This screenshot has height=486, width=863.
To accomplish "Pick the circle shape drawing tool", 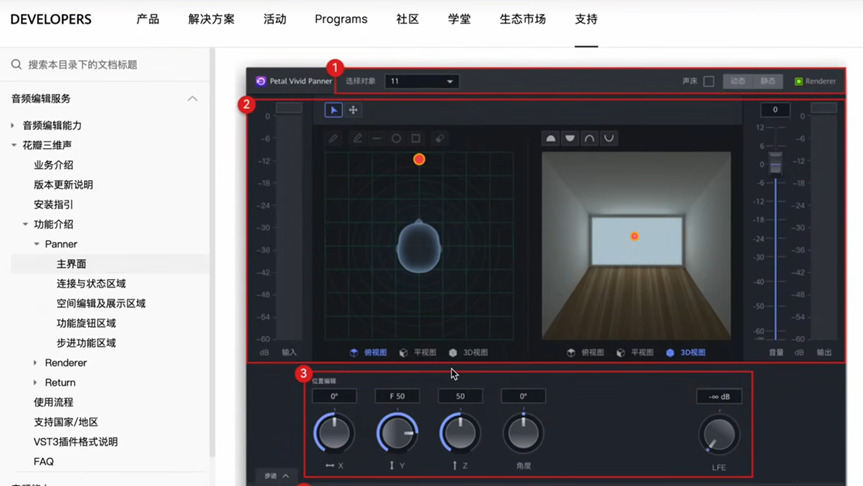I will coord(396,139).
